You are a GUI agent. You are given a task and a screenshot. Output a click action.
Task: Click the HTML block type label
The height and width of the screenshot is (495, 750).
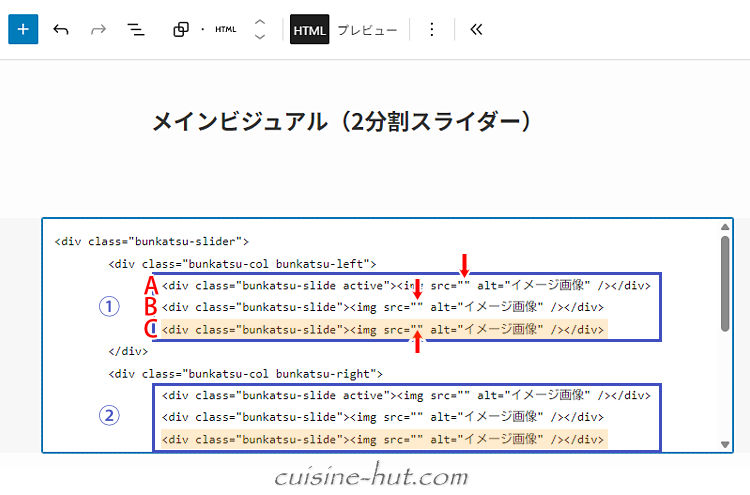(226, 30)
